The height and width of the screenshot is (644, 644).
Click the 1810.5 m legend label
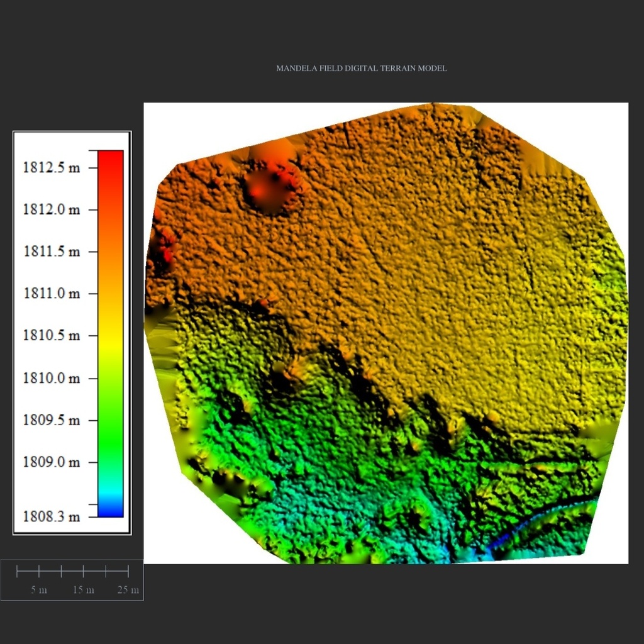click(x=52, y=335)
